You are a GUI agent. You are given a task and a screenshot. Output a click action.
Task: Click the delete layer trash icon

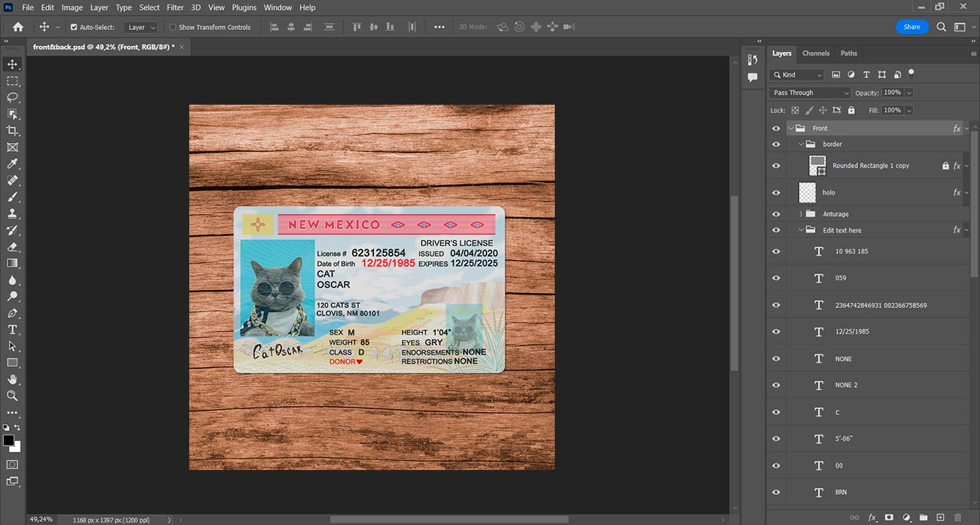click(958, 517)
